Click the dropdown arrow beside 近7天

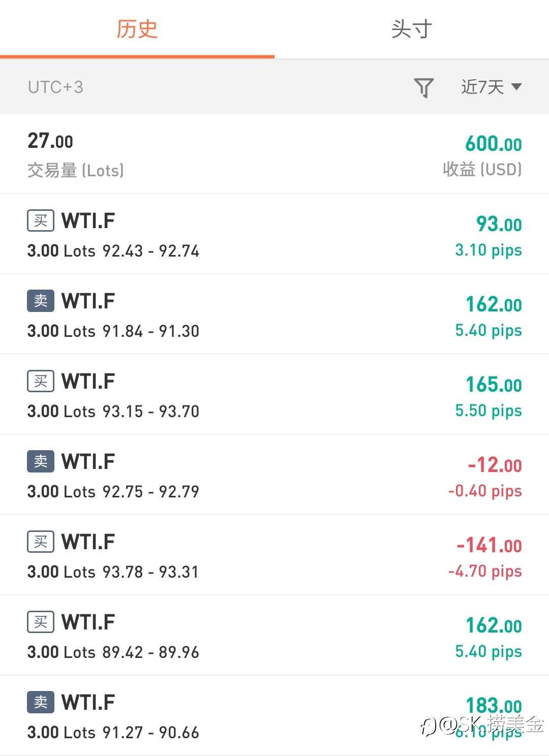click(x=516, y=87)
